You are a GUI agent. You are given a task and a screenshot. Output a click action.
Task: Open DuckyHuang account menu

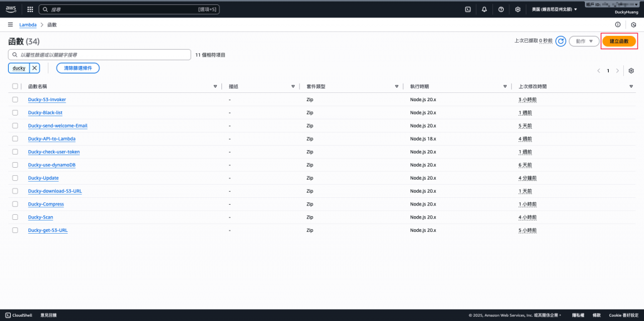point(626,13)
